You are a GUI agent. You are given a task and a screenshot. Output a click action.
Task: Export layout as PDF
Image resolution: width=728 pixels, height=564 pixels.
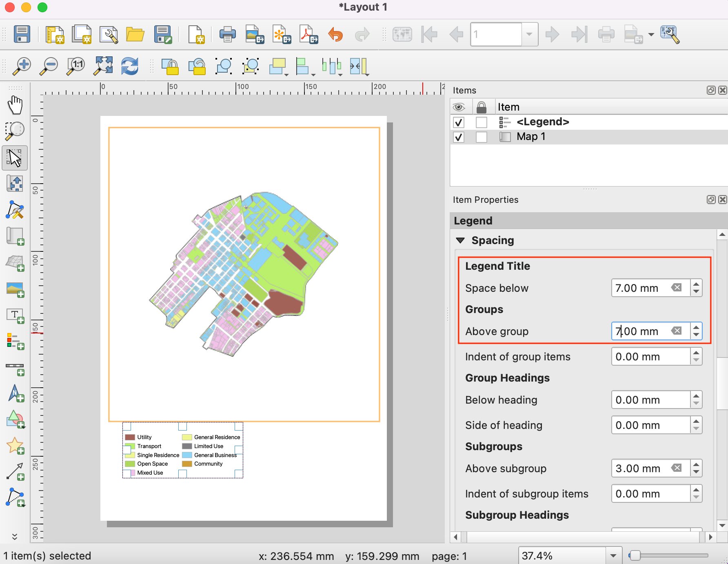(308, 34)
